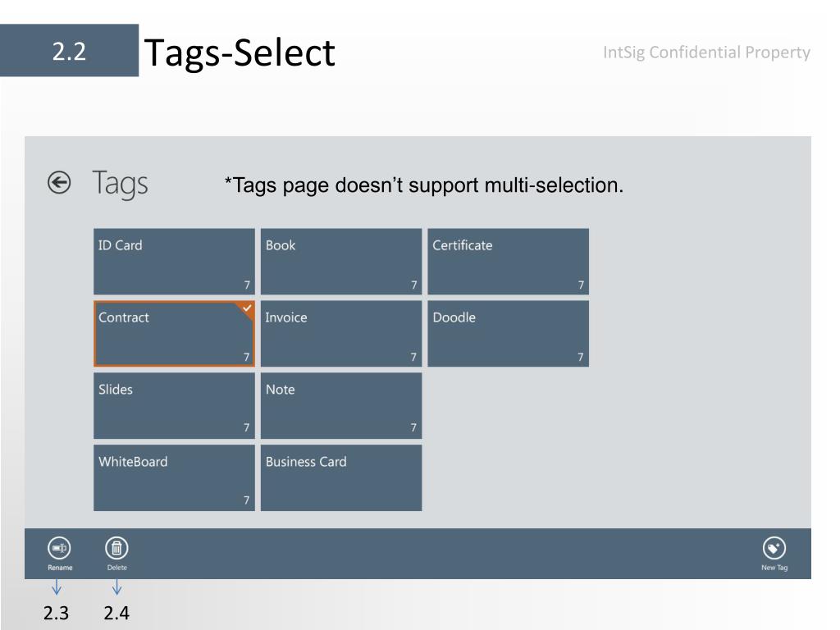Open the Certificate tag tile
Screen dimensions: 840x630
509,262
